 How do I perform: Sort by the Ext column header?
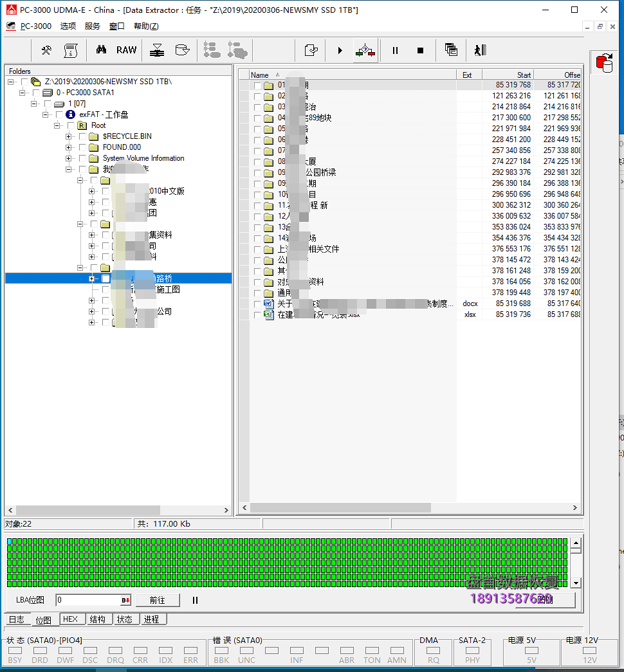469,75
